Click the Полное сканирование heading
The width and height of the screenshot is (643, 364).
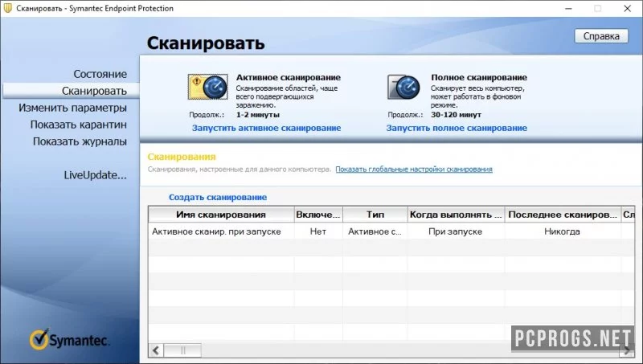(479, 77)
